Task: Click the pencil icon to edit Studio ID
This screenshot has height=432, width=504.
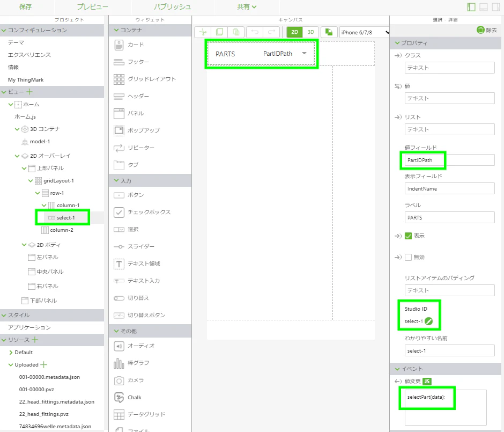Action: [x=429, y=321]
